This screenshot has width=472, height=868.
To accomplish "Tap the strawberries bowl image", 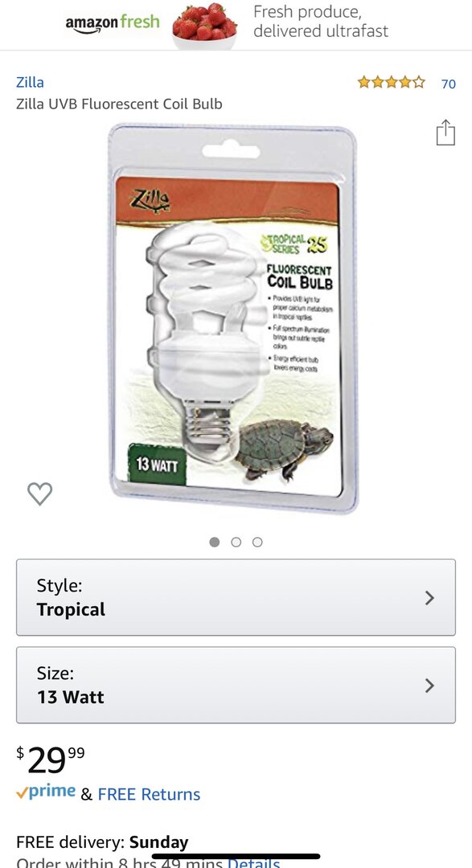I will (x=204, y=26).
